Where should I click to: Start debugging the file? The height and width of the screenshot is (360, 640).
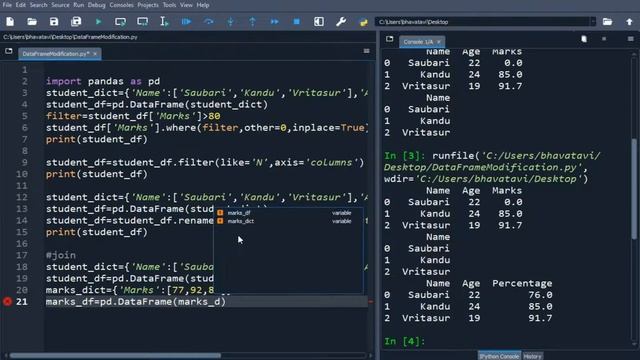click(187, 22)
